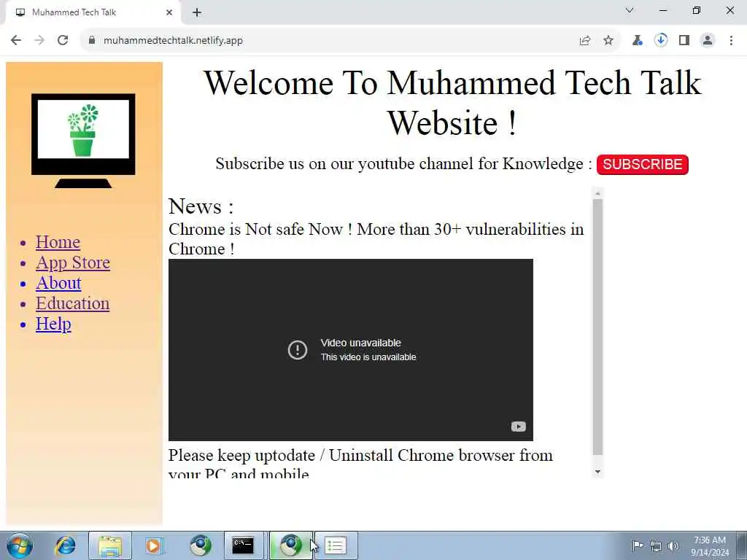This screenshot has height=560, width=747.
Task: Click the YouTube logo in video player
Action: pos(519,427)
